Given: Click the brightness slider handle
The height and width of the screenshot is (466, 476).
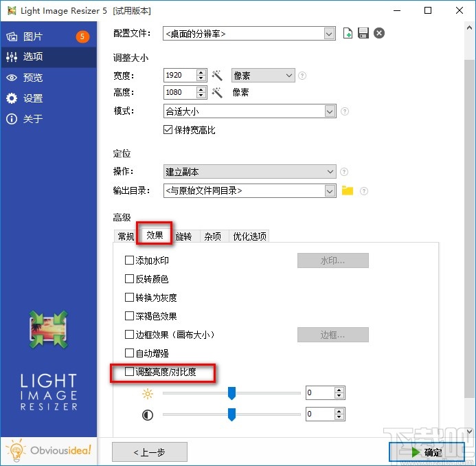Looking at the screenshot, I should pos(231,393).
